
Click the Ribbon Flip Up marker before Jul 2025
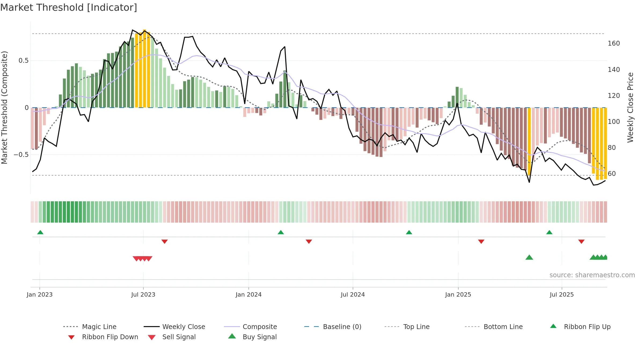click(549, 232)
